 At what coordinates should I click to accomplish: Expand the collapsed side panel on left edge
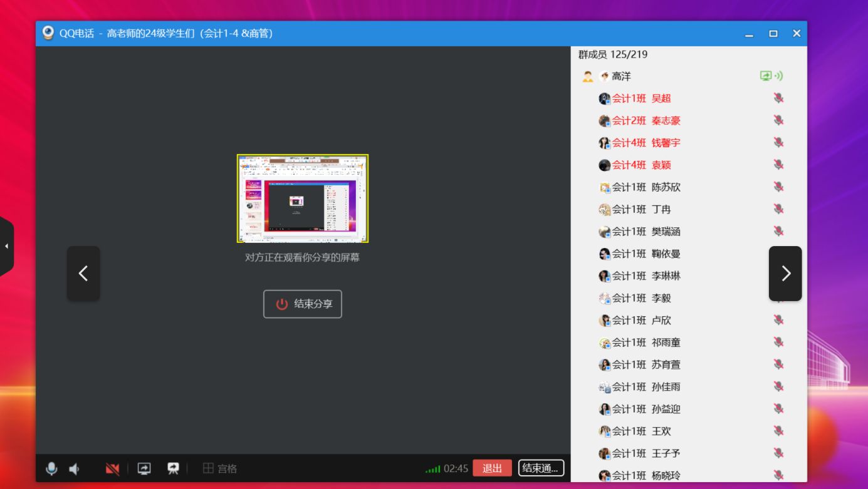(6, 246)
